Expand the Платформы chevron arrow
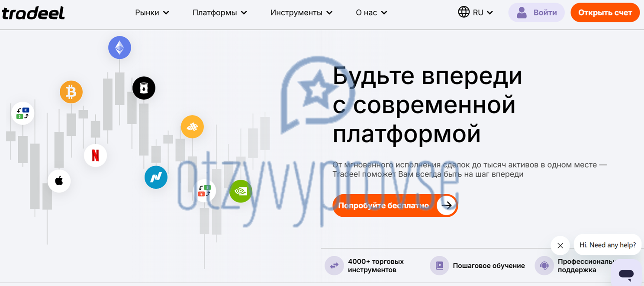644x286 pixels. click(244, 13)
